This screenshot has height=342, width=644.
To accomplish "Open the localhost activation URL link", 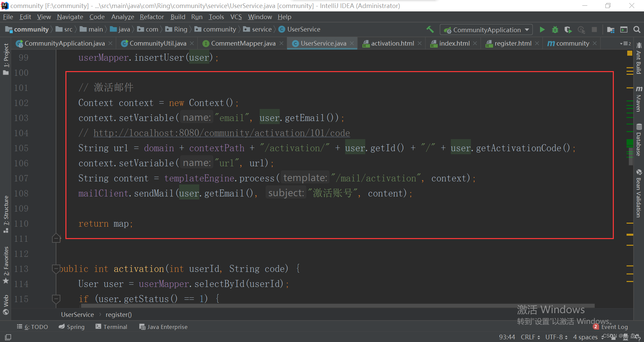I will (x=221, y=133).
